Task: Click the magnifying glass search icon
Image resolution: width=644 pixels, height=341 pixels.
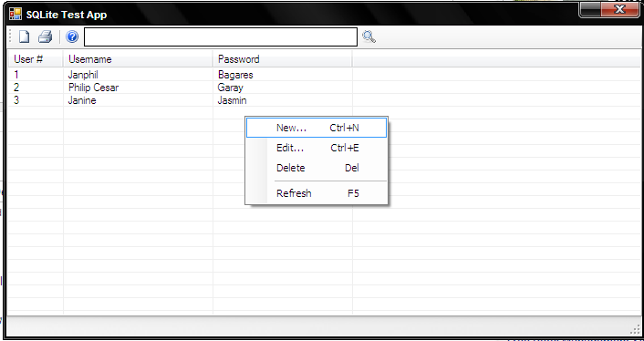Action: point(369,37)
